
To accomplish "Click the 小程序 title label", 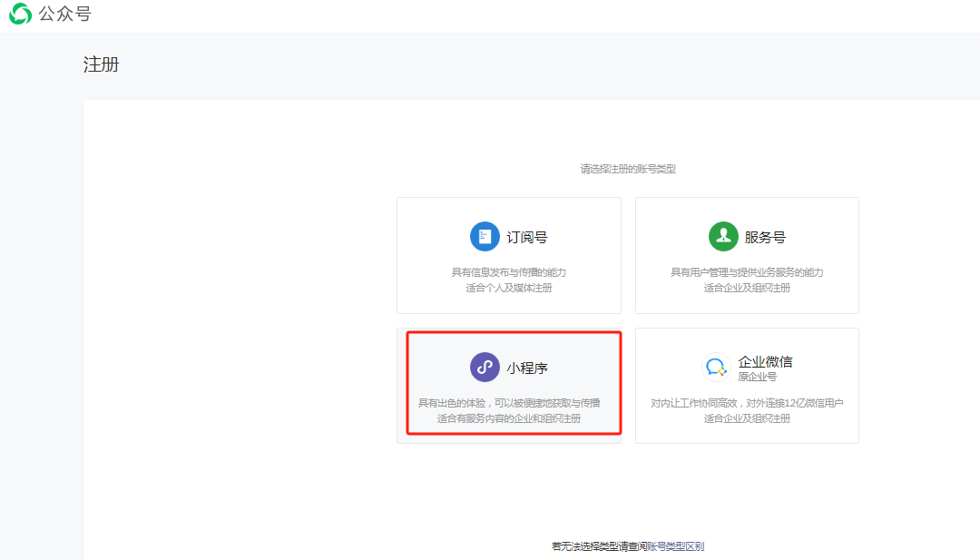I will (527, 368).
